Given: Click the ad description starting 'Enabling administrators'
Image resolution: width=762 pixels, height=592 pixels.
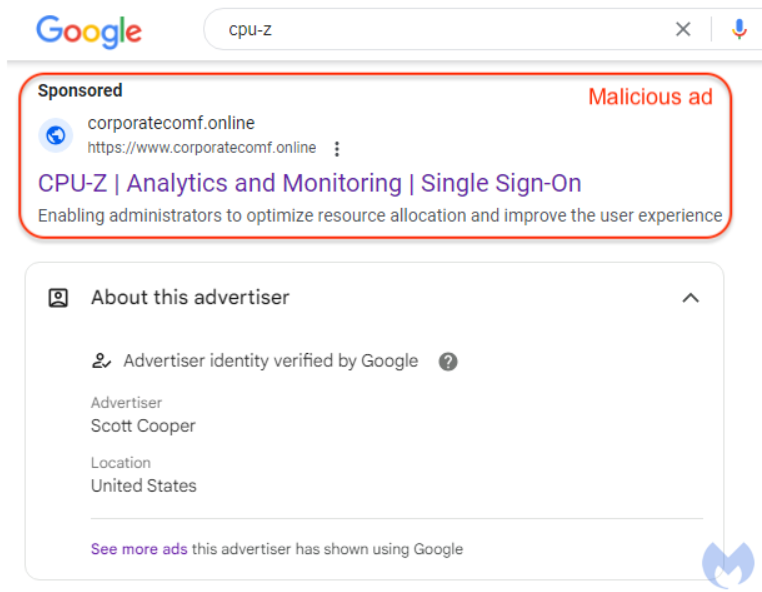Looking at the screenshot, I should pyautogui.click(x=380, y=215).
